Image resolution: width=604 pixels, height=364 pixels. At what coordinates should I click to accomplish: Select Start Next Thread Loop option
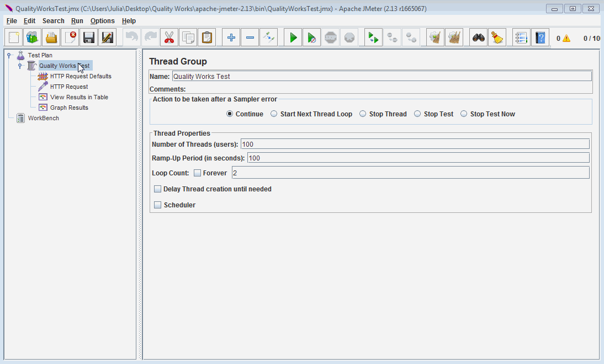point(273,114)
